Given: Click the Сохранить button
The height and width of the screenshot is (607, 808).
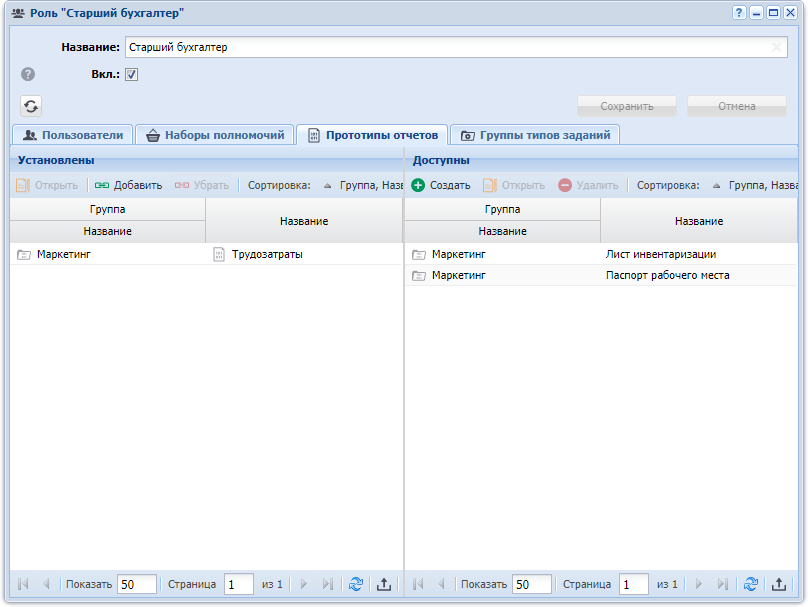Looking at the screenshot, I should pyautogui.click(x=627, y=106).
